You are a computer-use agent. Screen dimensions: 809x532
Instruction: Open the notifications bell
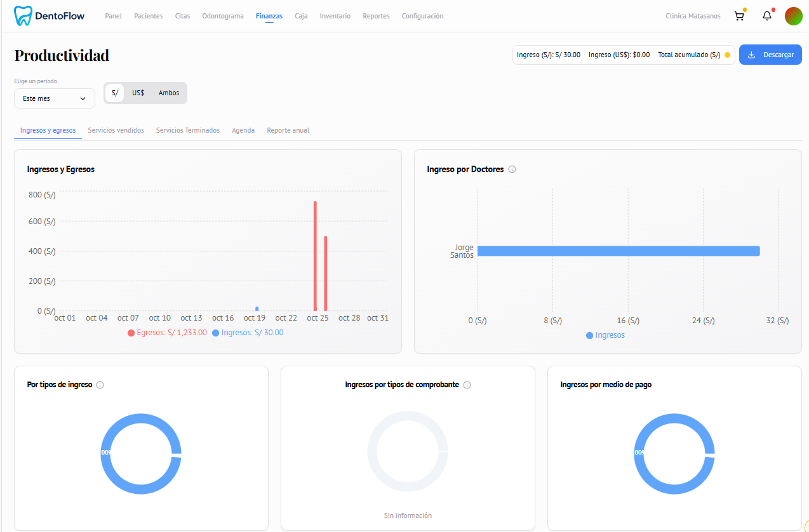point(766,16)
